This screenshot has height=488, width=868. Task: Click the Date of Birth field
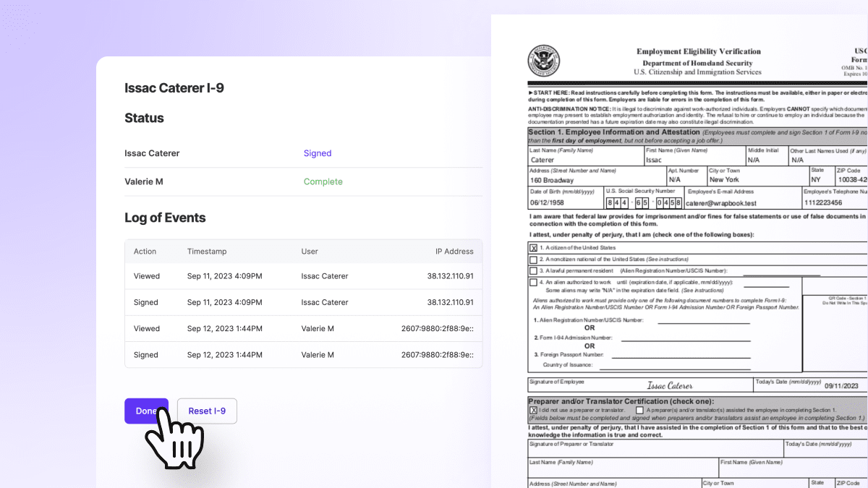point(564,203)
